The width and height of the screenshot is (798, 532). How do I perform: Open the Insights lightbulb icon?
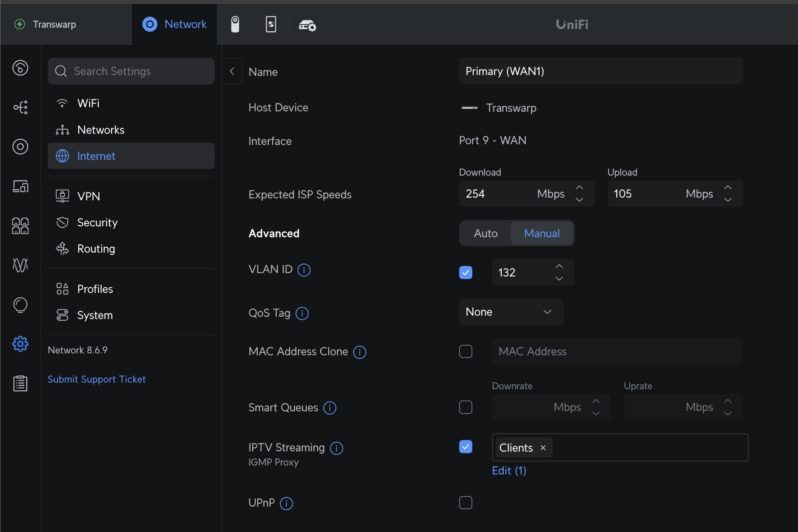(x=20, y=305)
